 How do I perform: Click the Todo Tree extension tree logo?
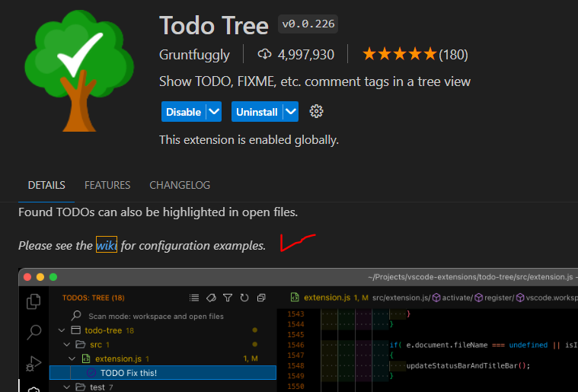79,71
